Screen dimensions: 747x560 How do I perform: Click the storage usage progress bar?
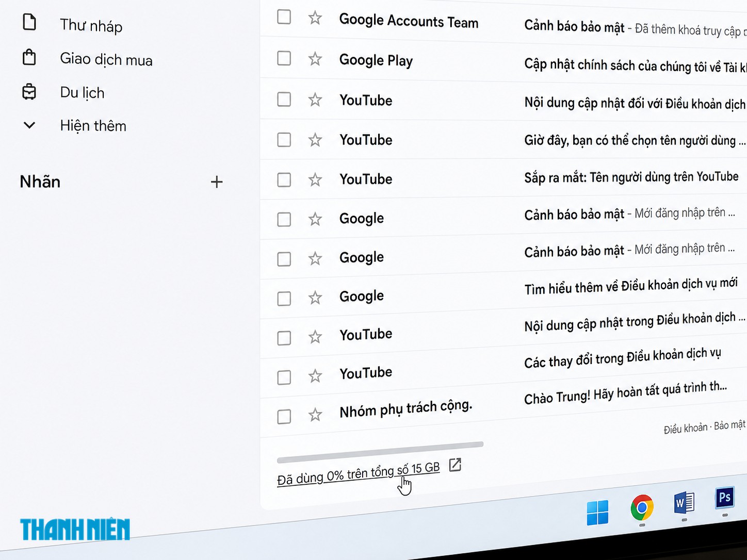click(380, 451)
